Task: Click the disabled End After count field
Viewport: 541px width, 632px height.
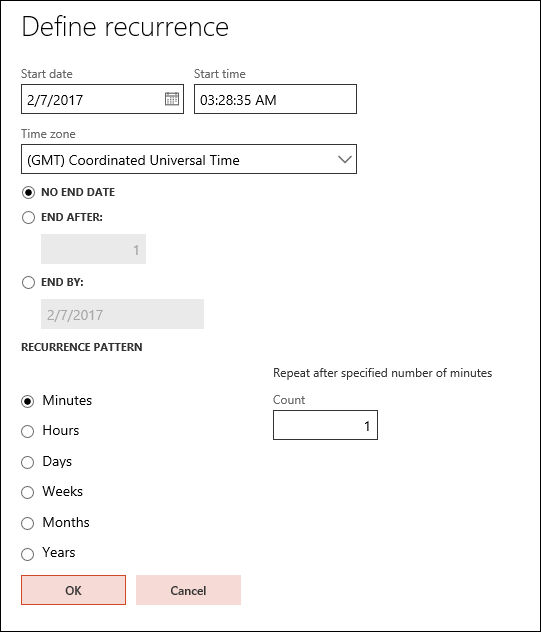Action: [x=94, y=249]
